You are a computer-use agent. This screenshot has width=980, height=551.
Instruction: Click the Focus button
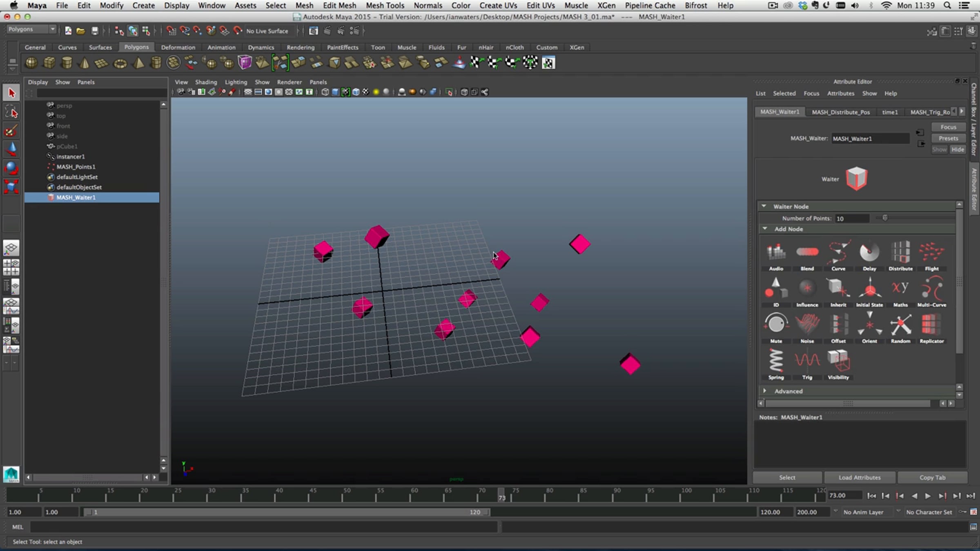coord(948,127)
